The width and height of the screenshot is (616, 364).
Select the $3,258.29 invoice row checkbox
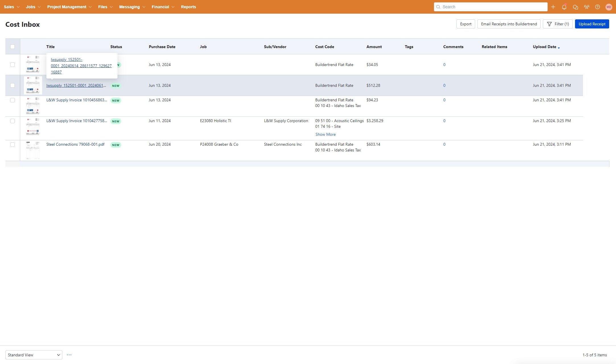(x=13, y=121)
